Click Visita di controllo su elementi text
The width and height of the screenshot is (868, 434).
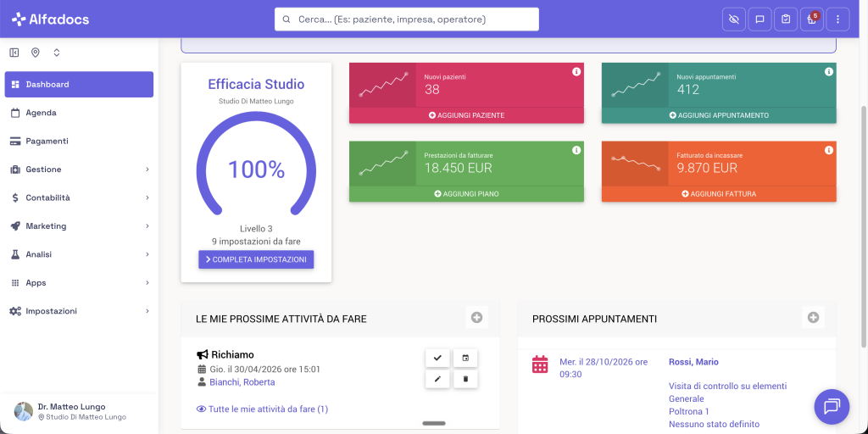(x=727, y=386)
